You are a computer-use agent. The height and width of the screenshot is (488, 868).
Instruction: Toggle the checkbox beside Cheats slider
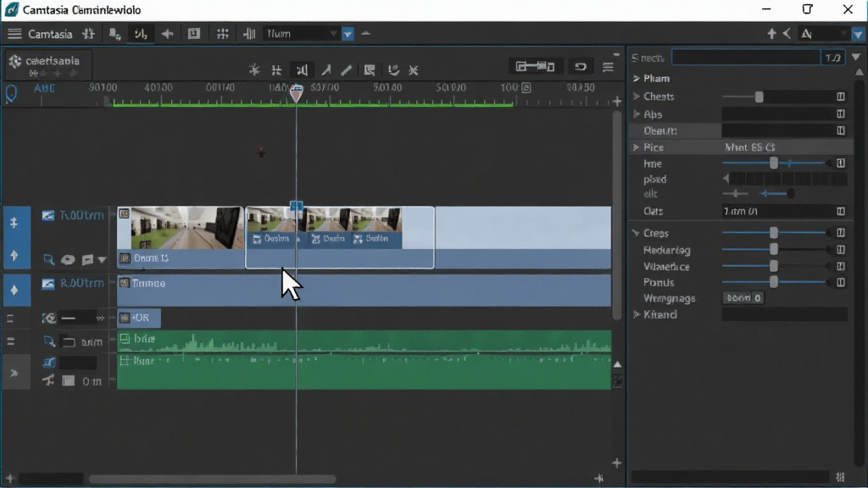(x=841, y=97)
